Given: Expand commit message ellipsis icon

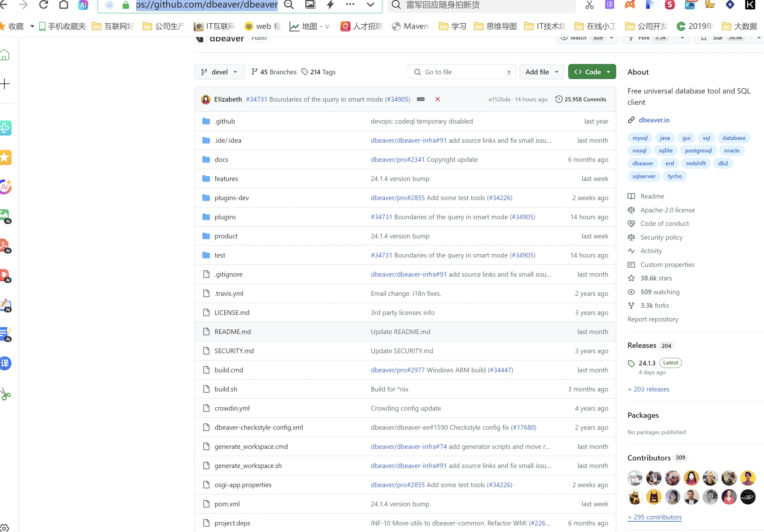Looking at the screenshot, I should [x=421, y=99].
